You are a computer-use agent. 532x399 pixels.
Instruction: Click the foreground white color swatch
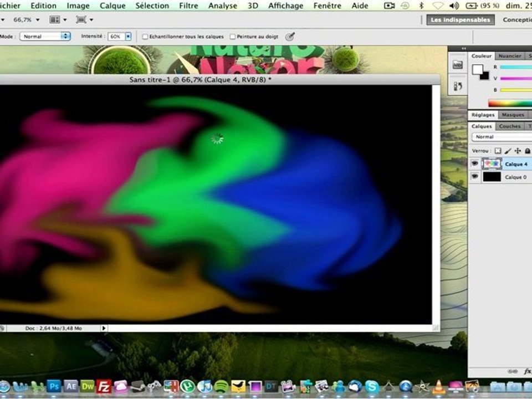click(x=477, y=69)
